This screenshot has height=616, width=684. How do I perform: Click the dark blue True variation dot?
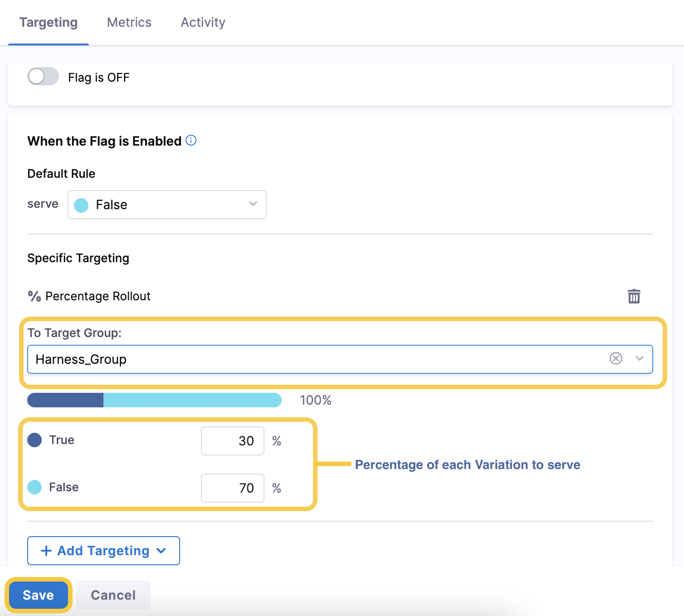(x=34, y=440)
